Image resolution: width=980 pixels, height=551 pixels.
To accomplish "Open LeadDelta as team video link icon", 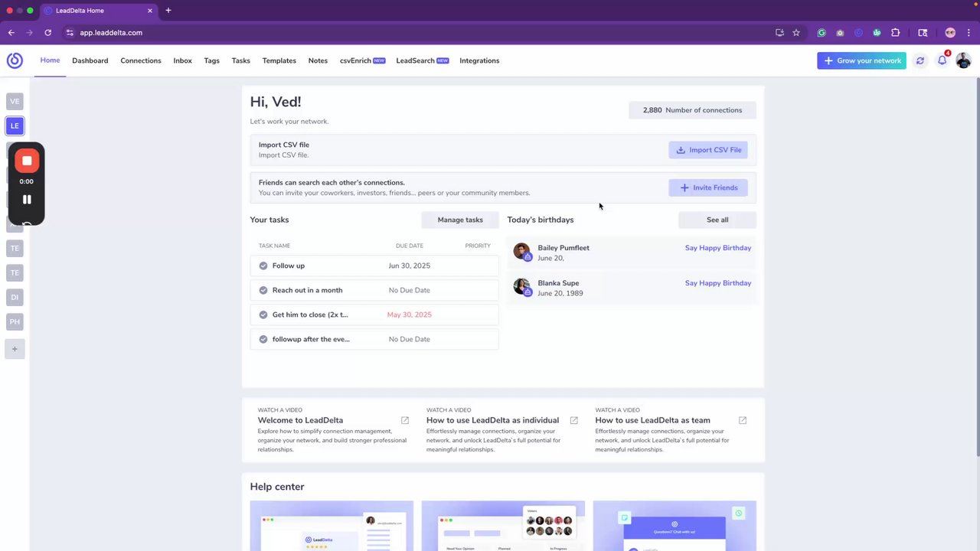I will tap(743, 420).
